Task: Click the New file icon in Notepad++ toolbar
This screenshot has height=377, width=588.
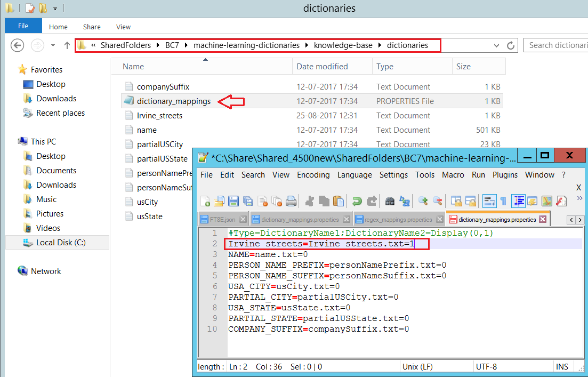Action: 205,202
